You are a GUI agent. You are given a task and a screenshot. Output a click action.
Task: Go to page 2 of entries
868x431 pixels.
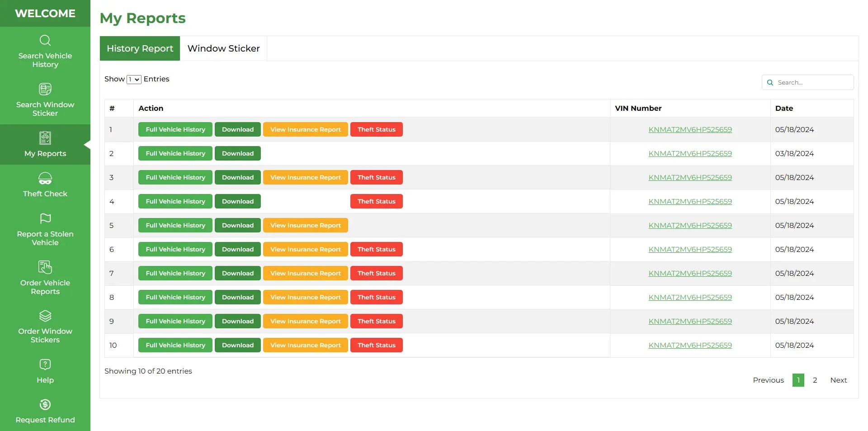coord(815,380)
